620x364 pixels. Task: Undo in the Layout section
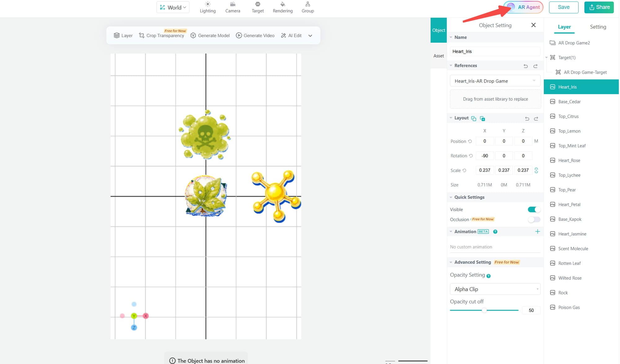click(527, 119)
